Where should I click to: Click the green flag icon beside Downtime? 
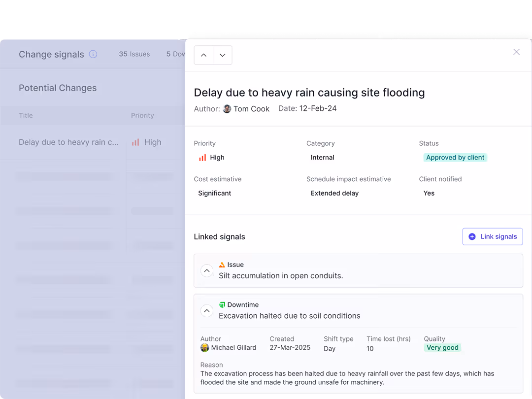(x=223, y=304)
